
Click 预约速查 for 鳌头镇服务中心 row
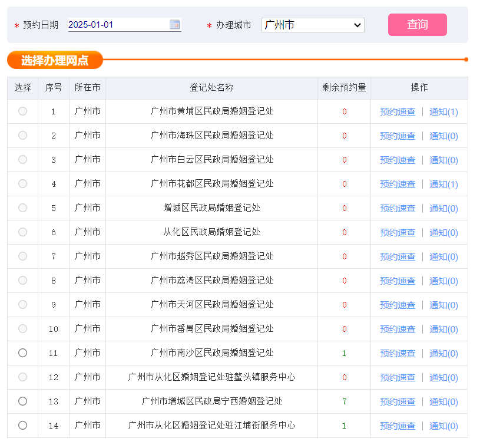click(x=398, y=377)
